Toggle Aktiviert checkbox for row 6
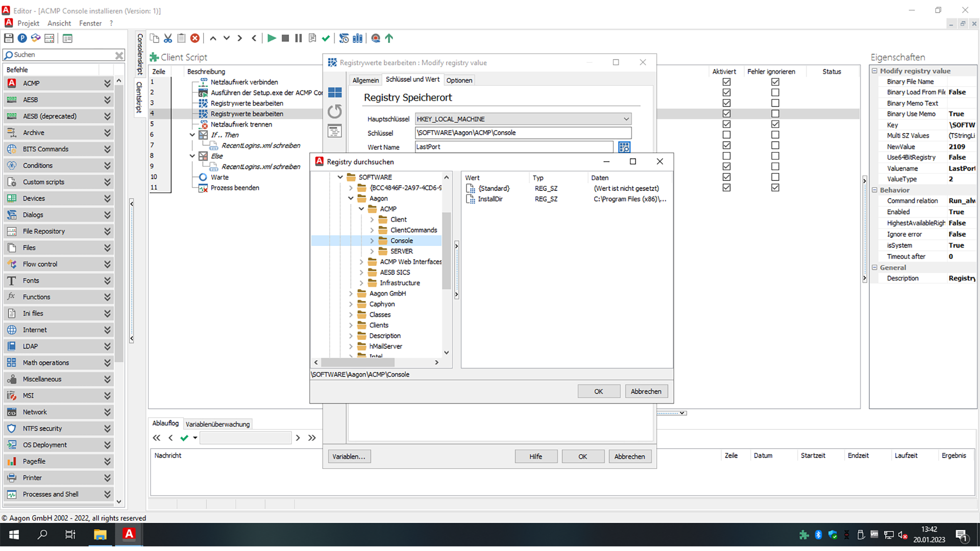The image size is (980, 551). tap(727, 135)
